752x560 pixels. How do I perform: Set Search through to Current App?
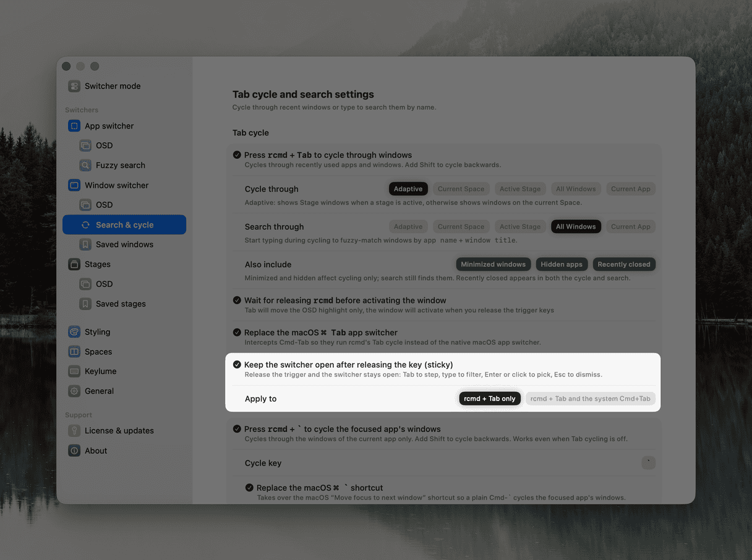pyautogui.click(x=631, y=227)
